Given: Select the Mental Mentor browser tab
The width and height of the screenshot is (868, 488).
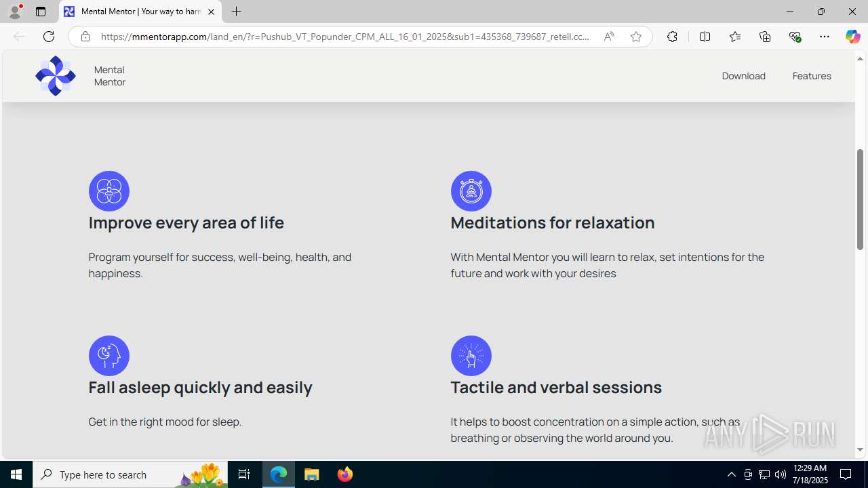Looking at the screenshot, I should coord(140,12).
